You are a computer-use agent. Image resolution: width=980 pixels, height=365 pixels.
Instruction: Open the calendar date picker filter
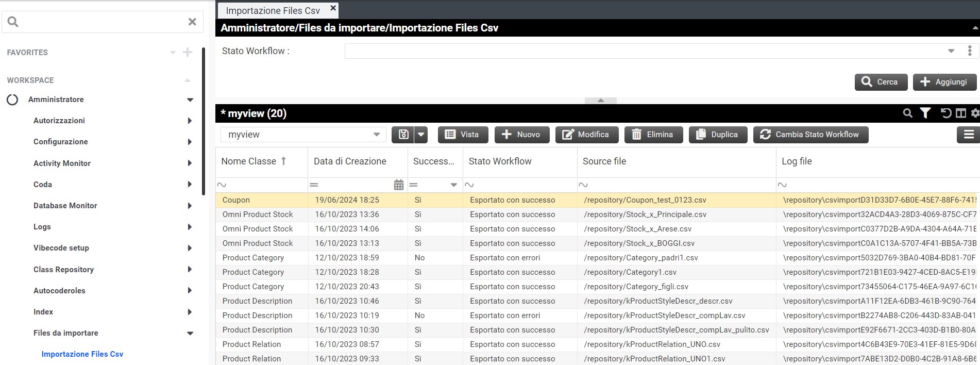[398, 185]
